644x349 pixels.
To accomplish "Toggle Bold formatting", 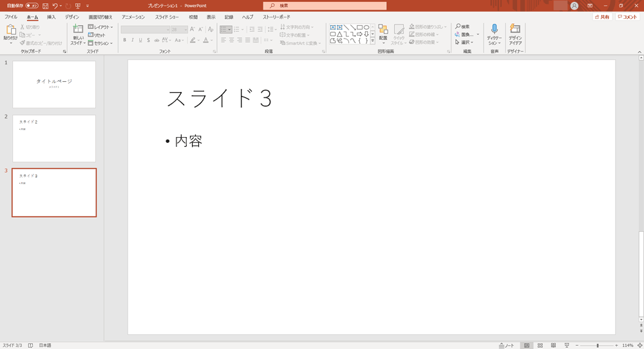I will [124, 40].
